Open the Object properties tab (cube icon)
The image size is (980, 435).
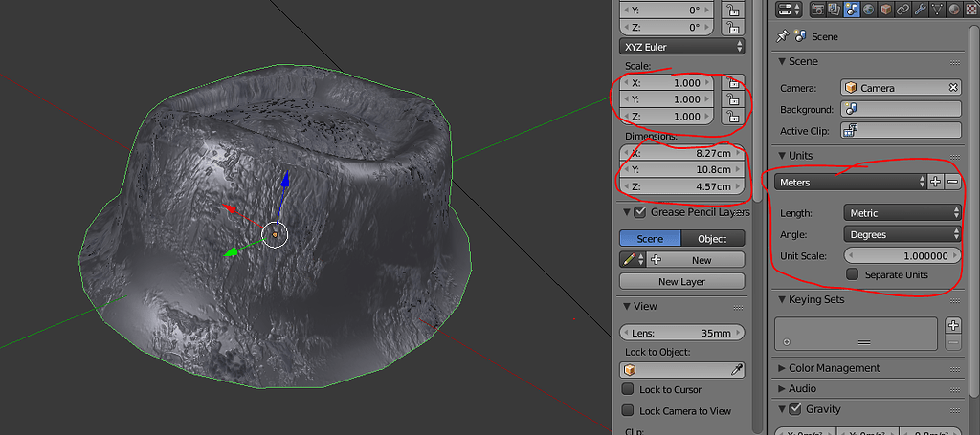(x=883, y=10)
